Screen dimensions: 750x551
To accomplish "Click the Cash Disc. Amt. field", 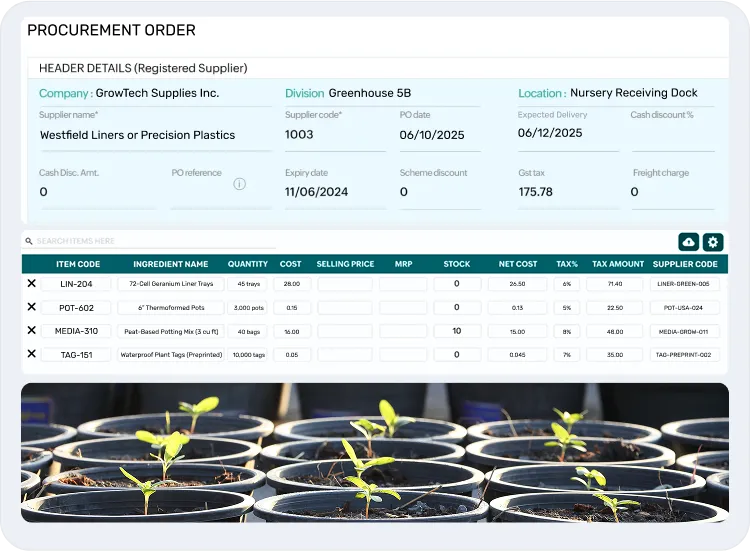I will coord(98,192).
